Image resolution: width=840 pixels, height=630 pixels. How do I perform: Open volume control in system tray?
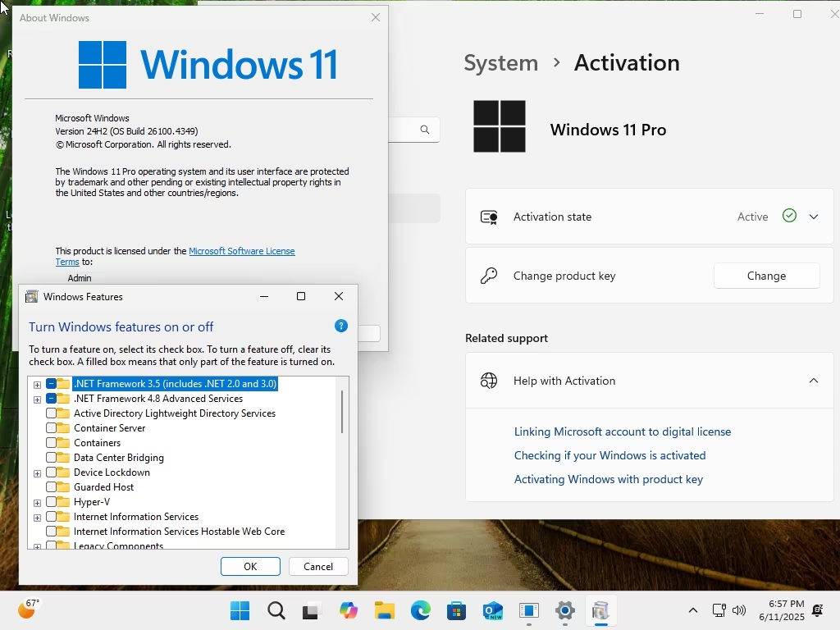pos(739,610)
